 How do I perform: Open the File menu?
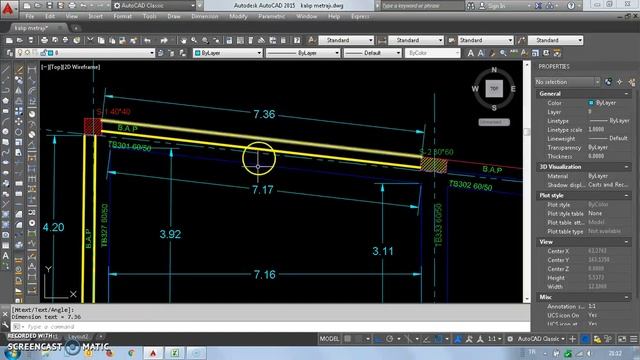pos(30,16)
